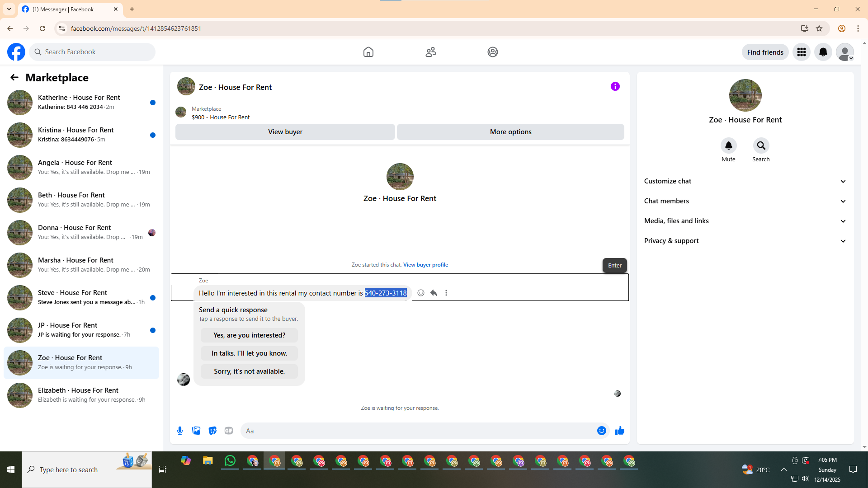Send quick response 'Yes, are you interested?'
The image size is (868, 488).
click(249, 335)
